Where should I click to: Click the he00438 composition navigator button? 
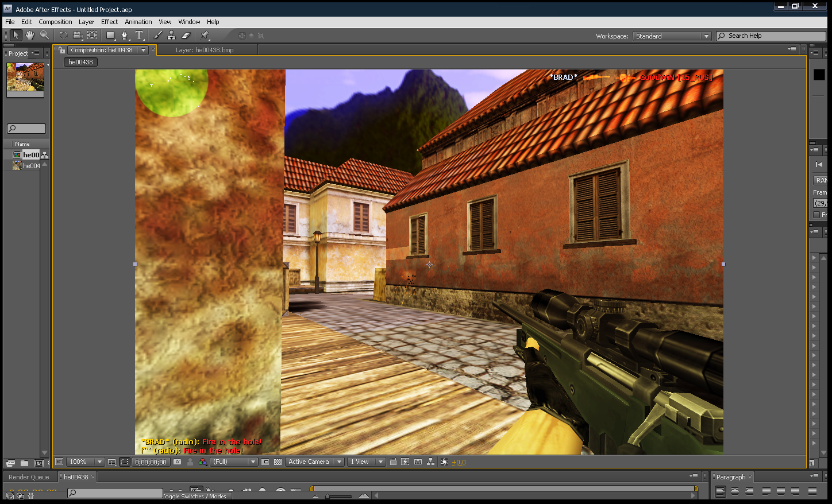tap(80, 62)
